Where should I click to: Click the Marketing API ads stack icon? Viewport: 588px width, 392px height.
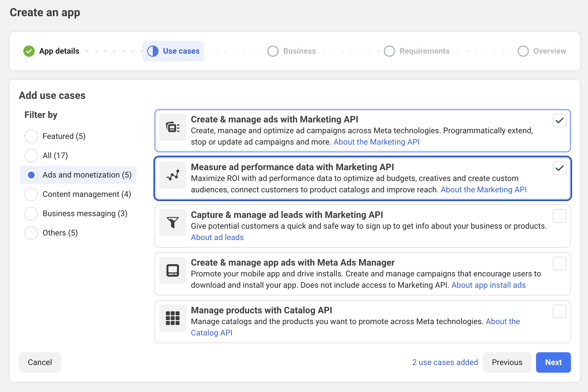(x=173, y=127)
